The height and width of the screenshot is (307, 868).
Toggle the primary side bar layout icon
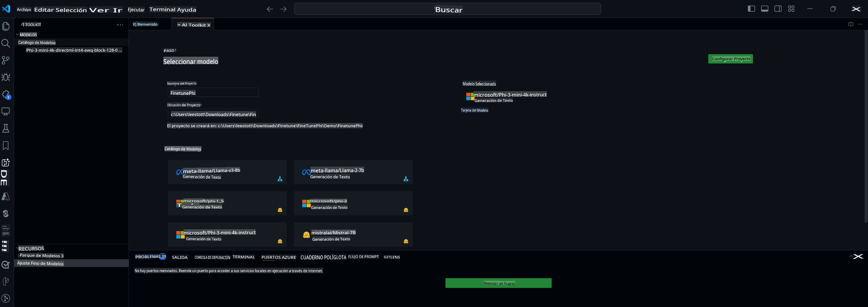pyautogui.click(x=751, y=9)
